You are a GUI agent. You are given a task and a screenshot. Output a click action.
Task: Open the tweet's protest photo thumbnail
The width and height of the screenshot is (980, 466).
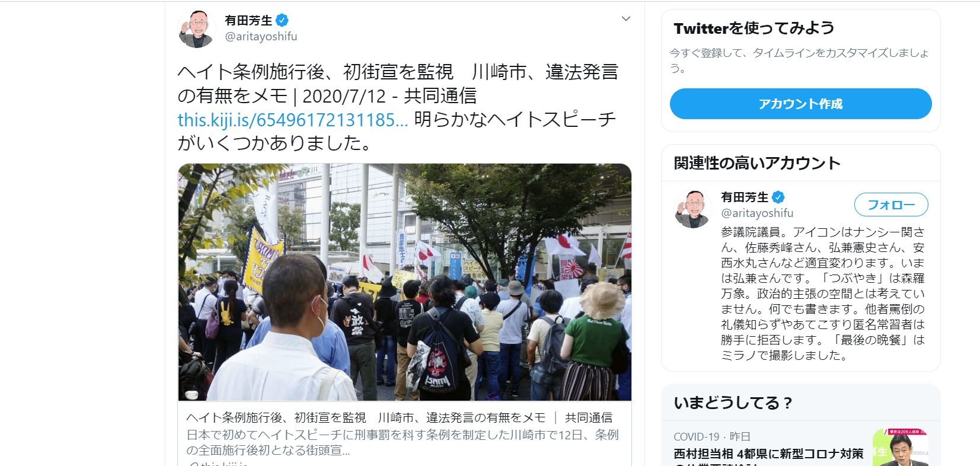point(405,282)
